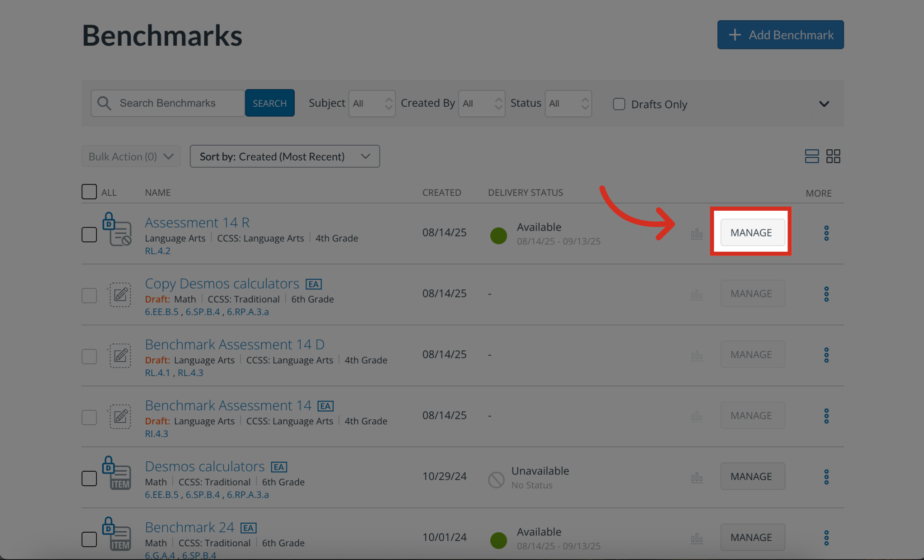Screen dimensions: 924x560
Task: Switch to list view layout
Action: 812,156
